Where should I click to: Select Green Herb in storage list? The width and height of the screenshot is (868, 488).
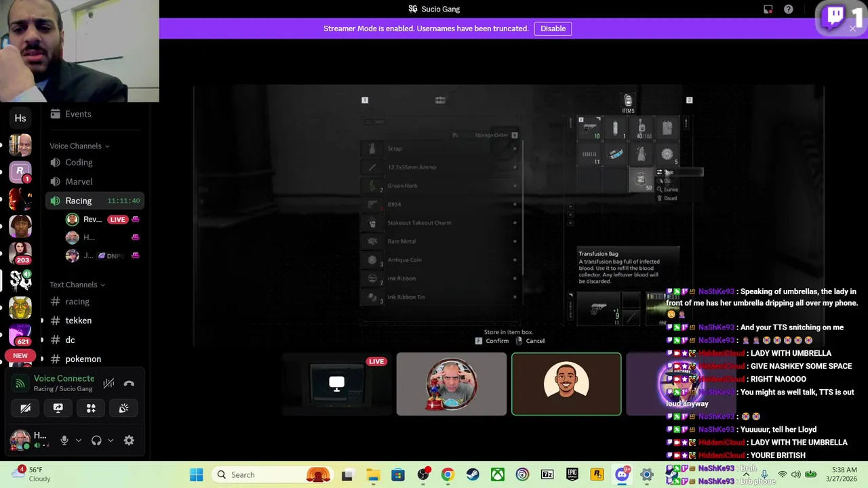[x=441, y=186]
